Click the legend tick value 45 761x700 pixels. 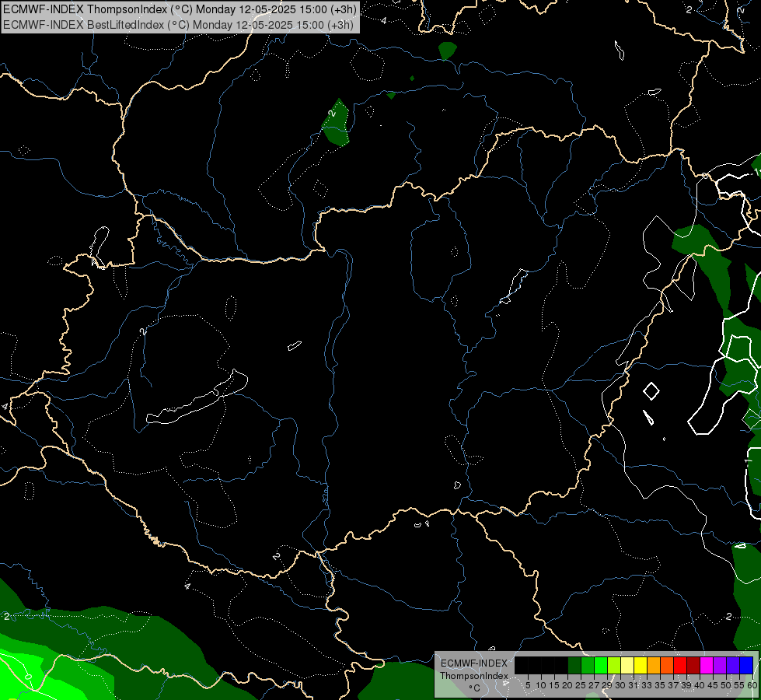pyautogui.click(x=713, y=685)
